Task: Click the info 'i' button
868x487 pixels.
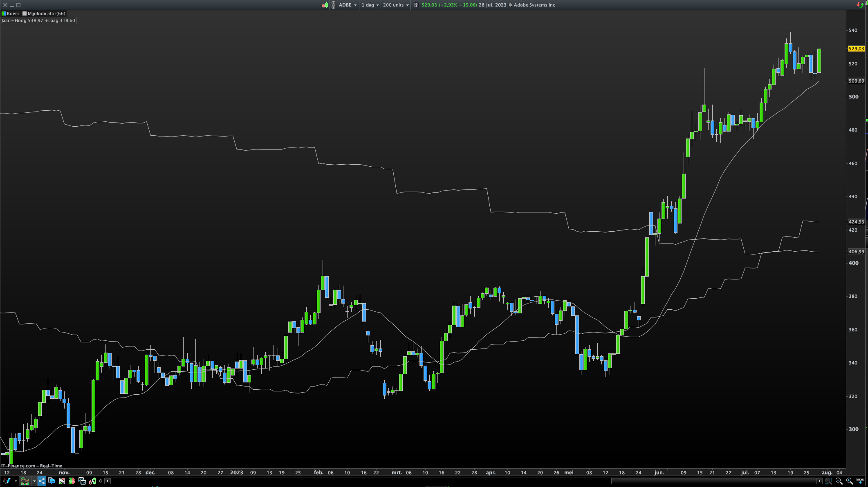Action: click(416, 5)
